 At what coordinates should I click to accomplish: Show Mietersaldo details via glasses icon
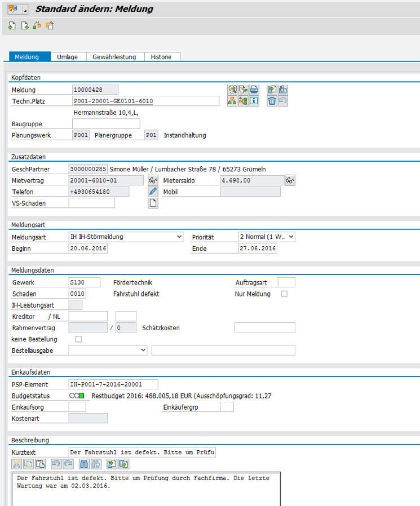coord(290,180)
